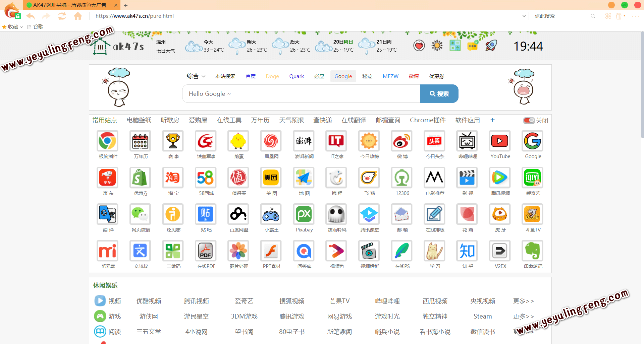Screen dimensions: 644x344
Task: Open the trash icon dropdown in the toolbar
Action: (624, 16)
